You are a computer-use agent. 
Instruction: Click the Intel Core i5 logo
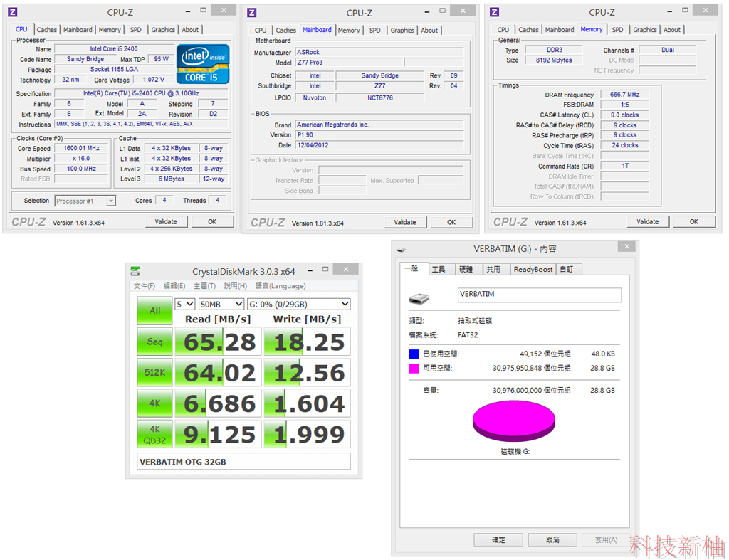[x=203, y=63]
